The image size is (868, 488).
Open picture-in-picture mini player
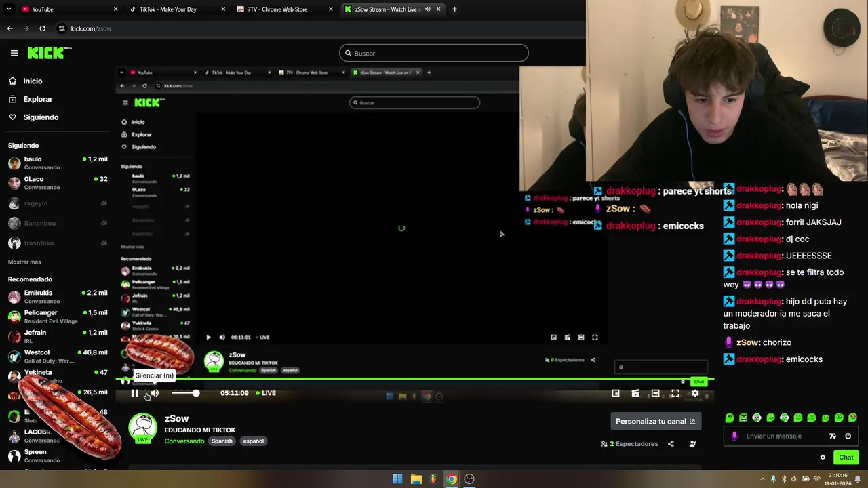(616, 393)
